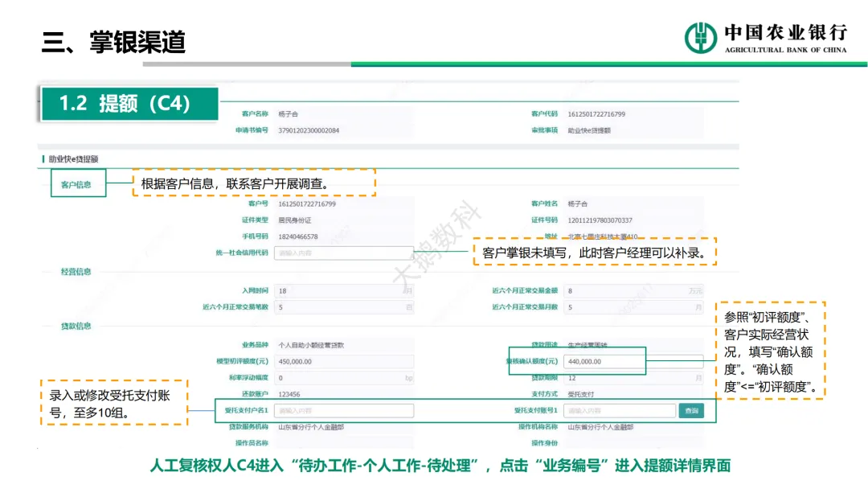Click into the 受托支付账号1 field
This screenshot has height=489, width=868.
[619, 411]
